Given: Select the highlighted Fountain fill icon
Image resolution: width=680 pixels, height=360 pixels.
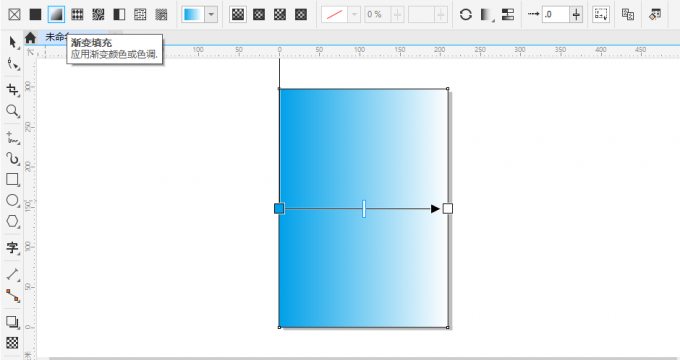Looking at the screenshot, I should [56, 14].
